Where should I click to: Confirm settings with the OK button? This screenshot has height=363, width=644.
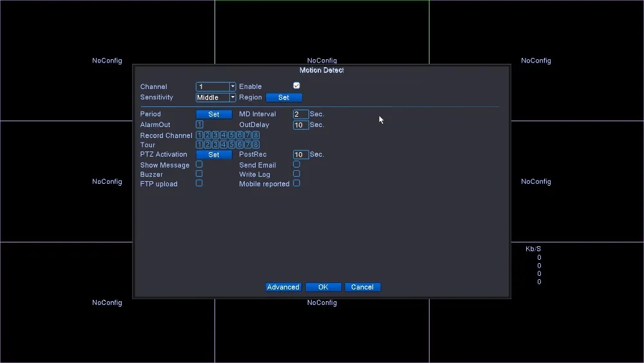[x=323, y=288]
